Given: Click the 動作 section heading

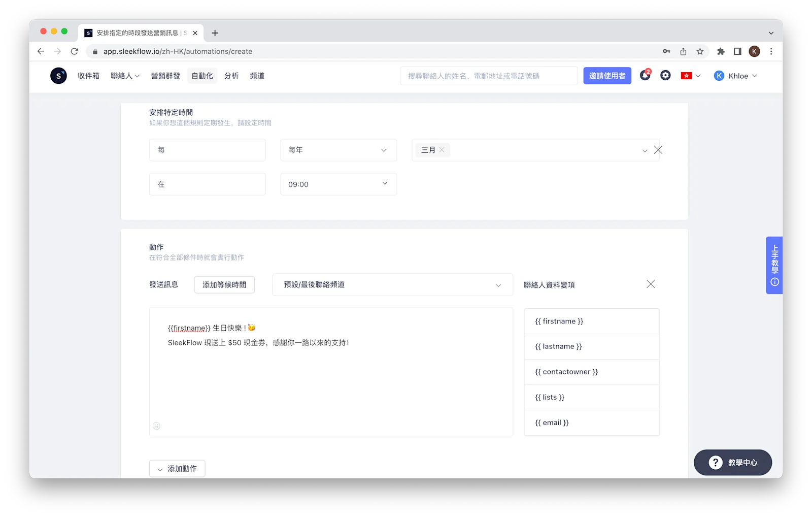Looking at the screenshot, I should coord(156,247).
